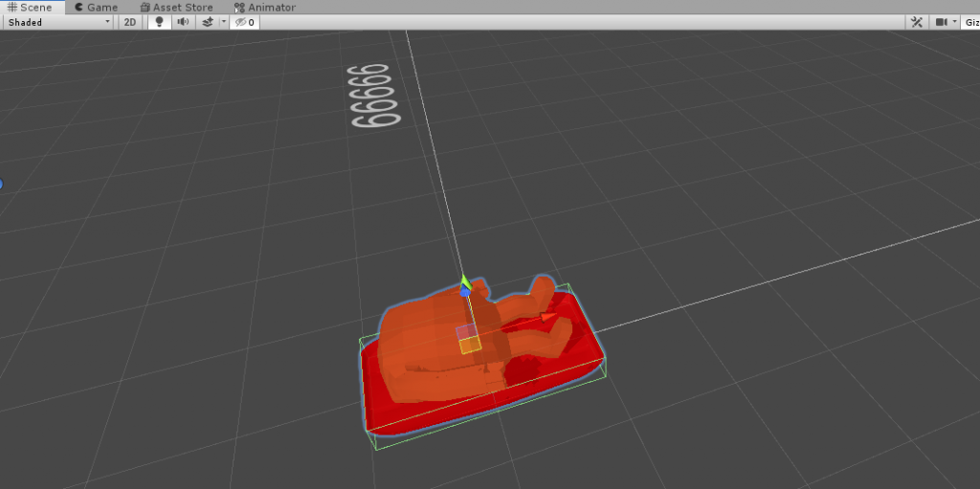Mute scene audio with the speaker icon
The image size is (980, 489).
point(183,22)
